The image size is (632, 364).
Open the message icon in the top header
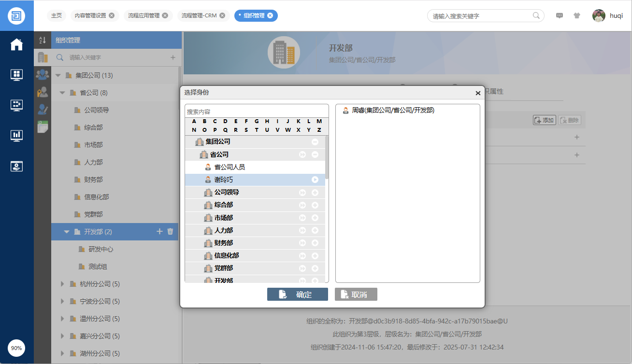pos(560,15)
